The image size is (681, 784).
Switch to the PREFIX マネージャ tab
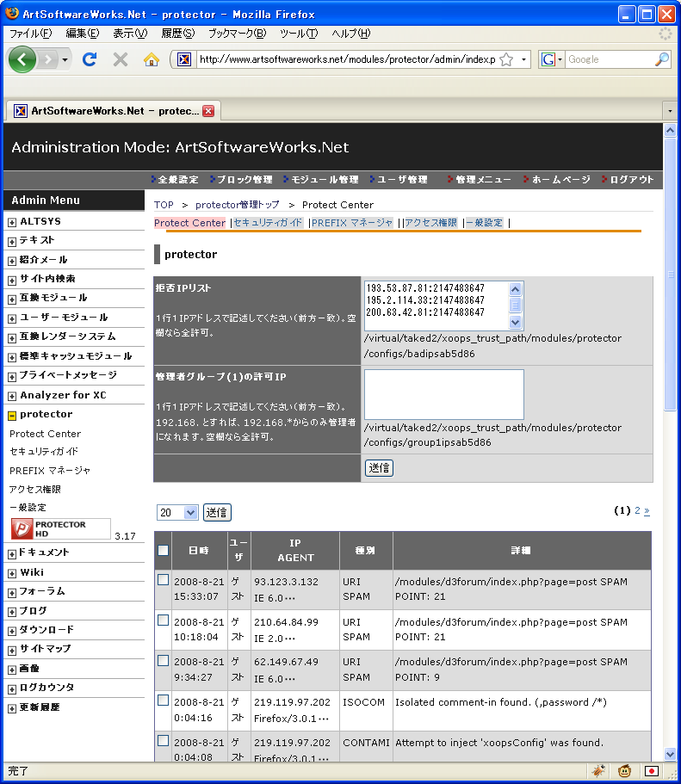(x=352, y=223)
